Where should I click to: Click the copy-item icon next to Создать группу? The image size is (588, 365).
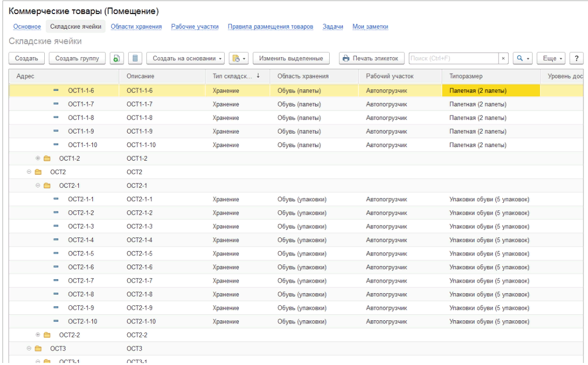pyautogui.click(x=117, y=59)
